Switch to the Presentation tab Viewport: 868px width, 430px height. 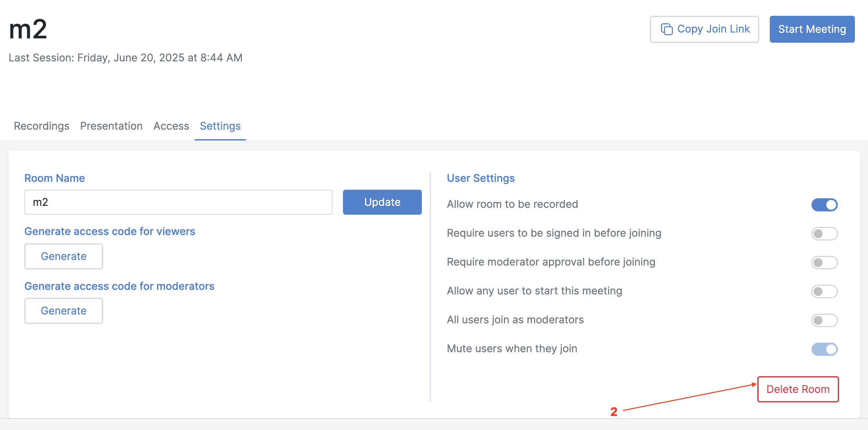coord(111,126)
